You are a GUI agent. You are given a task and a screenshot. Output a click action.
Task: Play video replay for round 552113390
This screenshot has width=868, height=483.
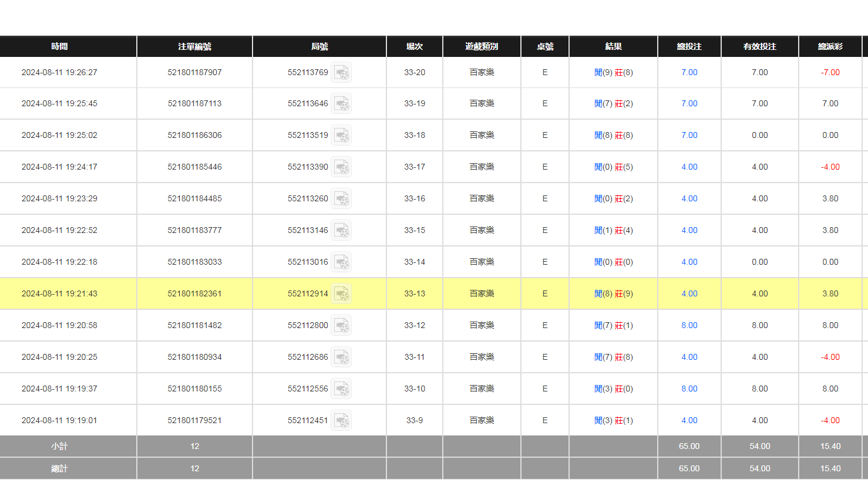[x=341, y=167]
